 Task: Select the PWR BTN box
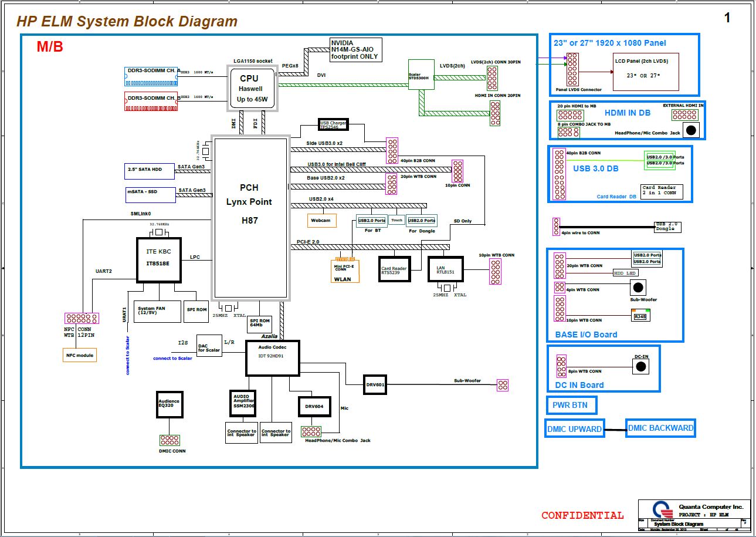571,405
